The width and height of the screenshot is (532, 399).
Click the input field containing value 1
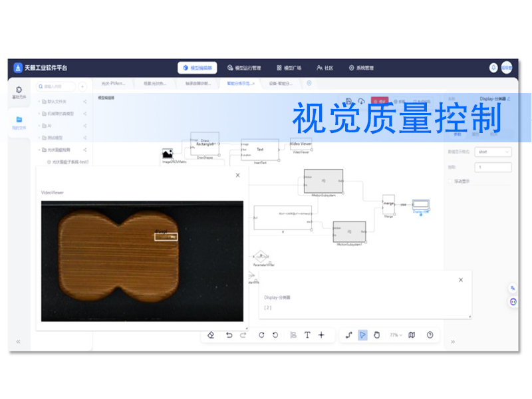point(493,167)
